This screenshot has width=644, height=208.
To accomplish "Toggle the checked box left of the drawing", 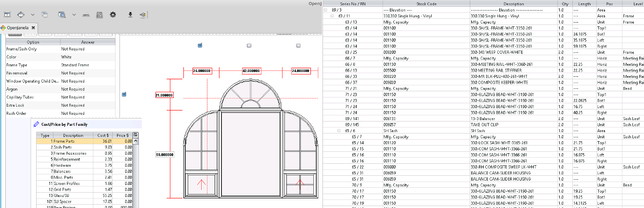I will (124, 94).
